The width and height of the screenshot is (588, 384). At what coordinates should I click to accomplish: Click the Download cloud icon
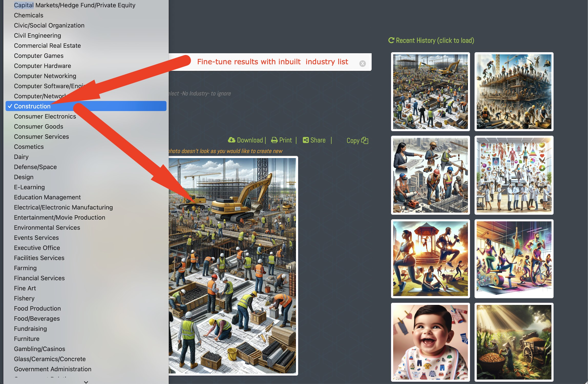[232, 140]
